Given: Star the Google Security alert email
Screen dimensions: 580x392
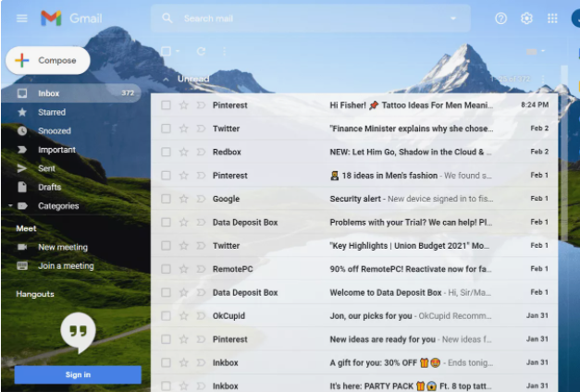Looking at the screenshot, I should click(183, 199).
